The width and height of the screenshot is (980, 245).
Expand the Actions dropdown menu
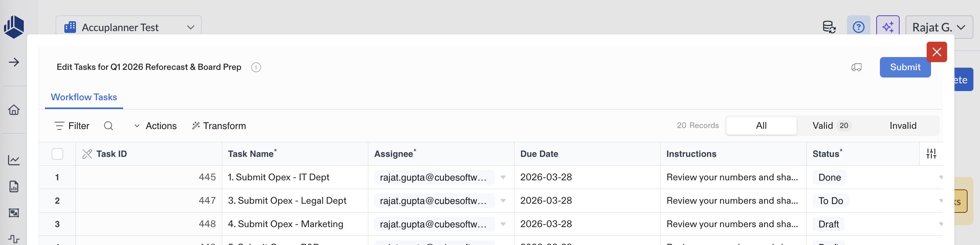(156, 126)
